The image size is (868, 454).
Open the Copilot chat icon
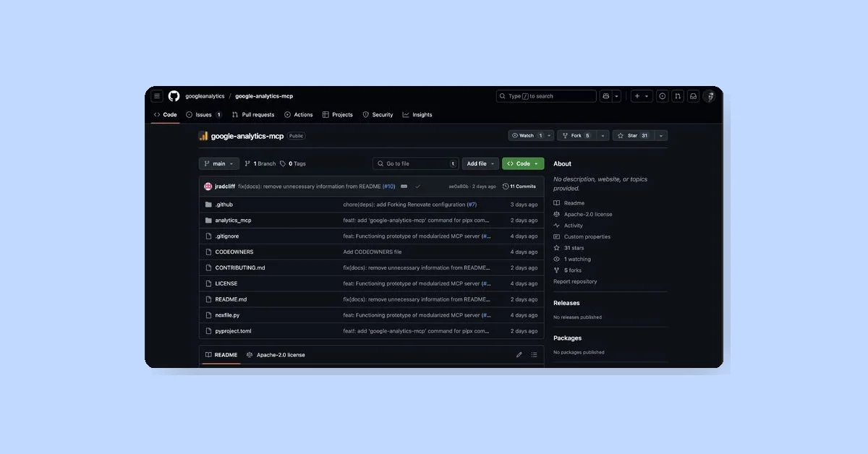(606, 96)
